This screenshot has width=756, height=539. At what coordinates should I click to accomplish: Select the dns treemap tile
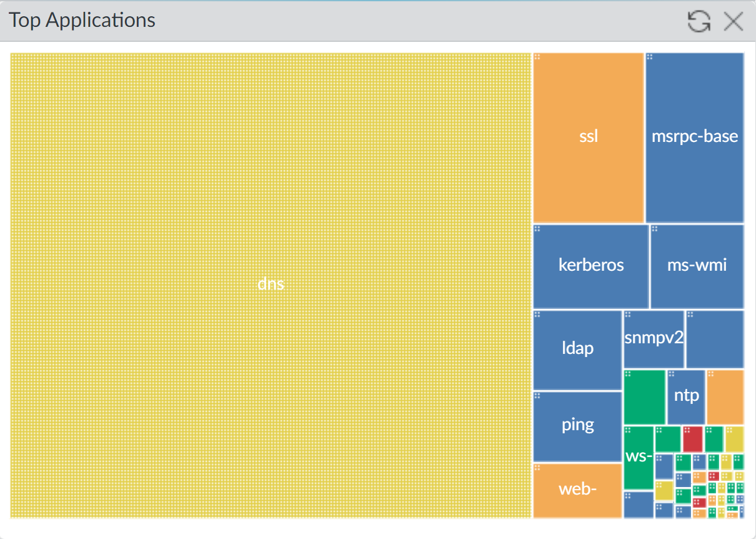pos(271,285)
